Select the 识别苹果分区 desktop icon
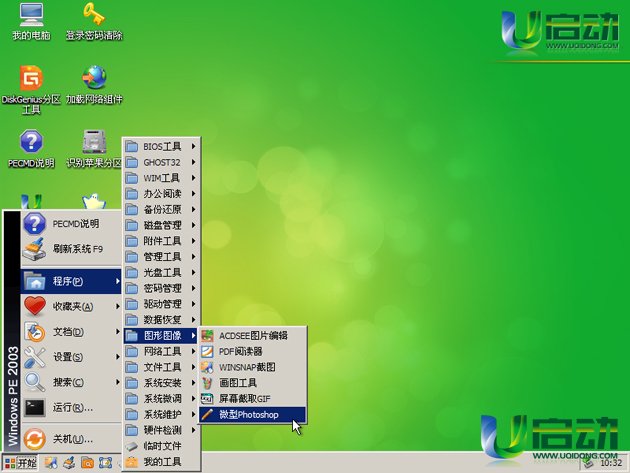 (x=94, y=148)
